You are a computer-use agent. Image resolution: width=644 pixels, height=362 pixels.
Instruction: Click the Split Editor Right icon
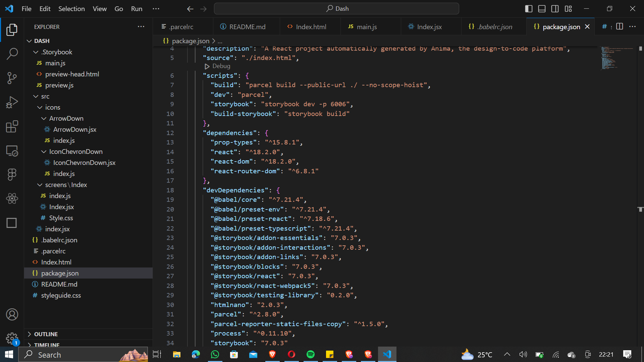pos(620,26)
